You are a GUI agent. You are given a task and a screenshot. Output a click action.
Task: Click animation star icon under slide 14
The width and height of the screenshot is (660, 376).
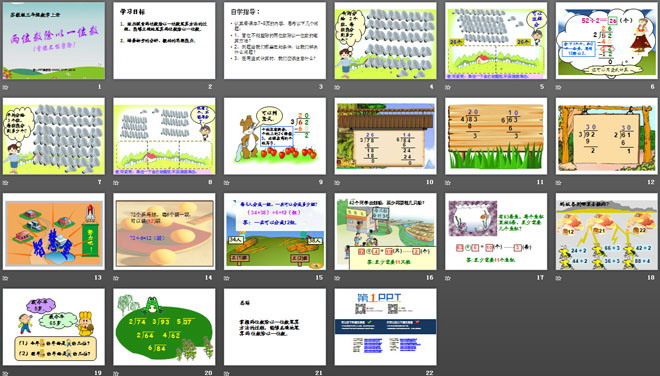point(116,278)
